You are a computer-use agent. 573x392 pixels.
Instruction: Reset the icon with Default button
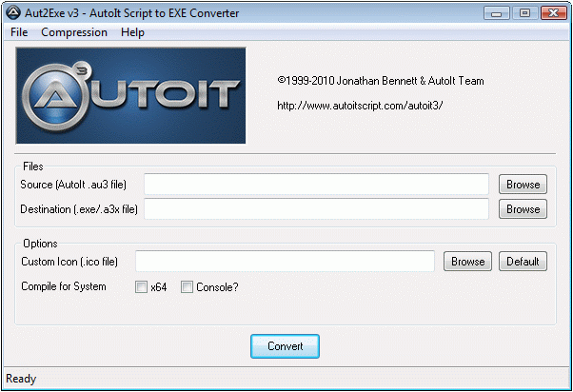point(522,262)
